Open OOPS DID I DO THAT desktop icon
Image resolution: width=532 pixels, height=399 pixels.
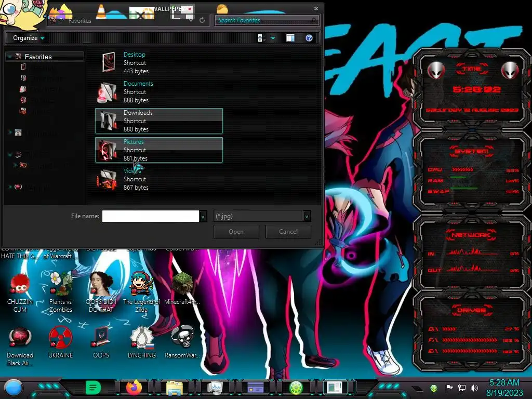[x=101, y=292]
